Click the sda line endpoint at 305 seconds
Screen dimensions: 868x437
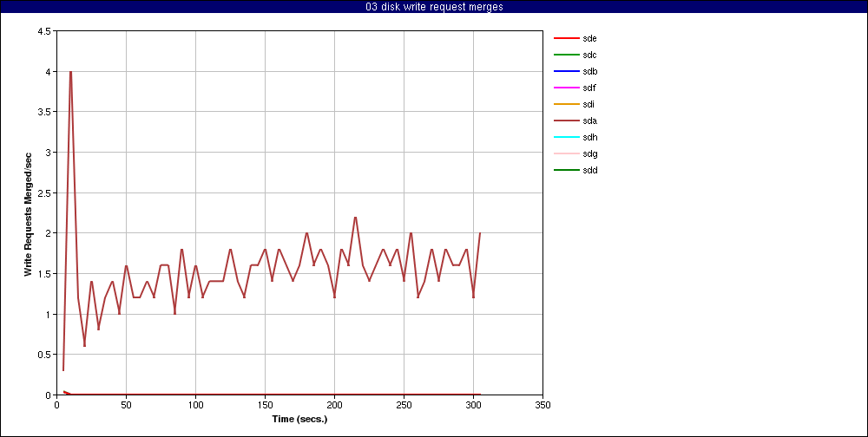(480, 233)
